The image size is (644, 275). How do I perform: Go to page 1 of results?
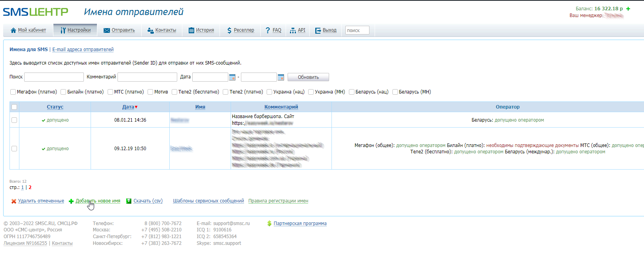coord(23,188)
